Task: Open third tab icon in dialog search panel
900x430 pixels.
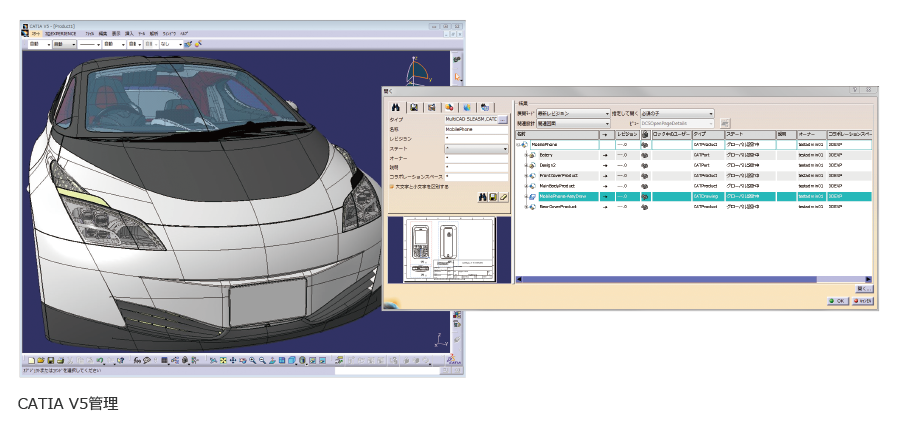Action: [x=432, y=107]
